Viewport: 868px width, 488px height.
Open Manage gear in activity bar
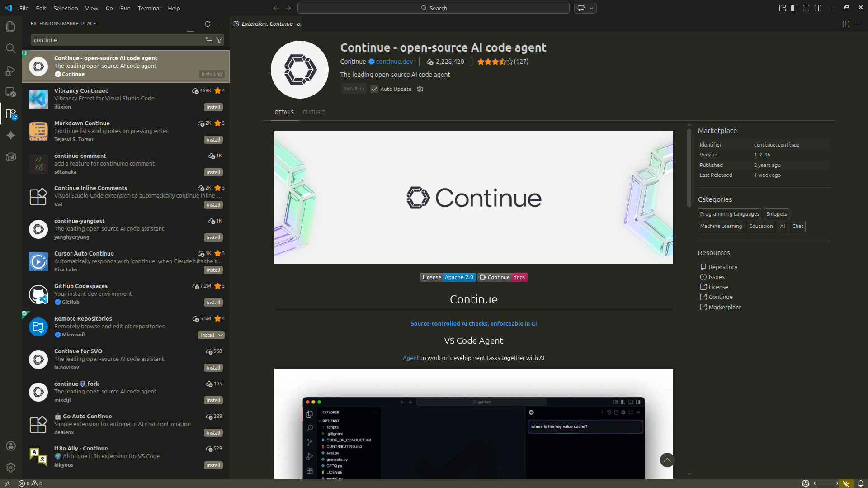pyautogui.click(x=11, y=468)
